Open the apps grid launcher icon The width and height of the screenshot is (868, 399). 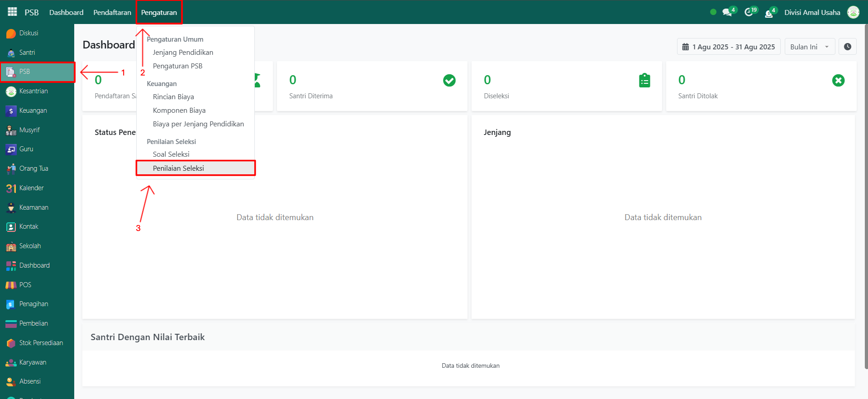pos(12,12)
